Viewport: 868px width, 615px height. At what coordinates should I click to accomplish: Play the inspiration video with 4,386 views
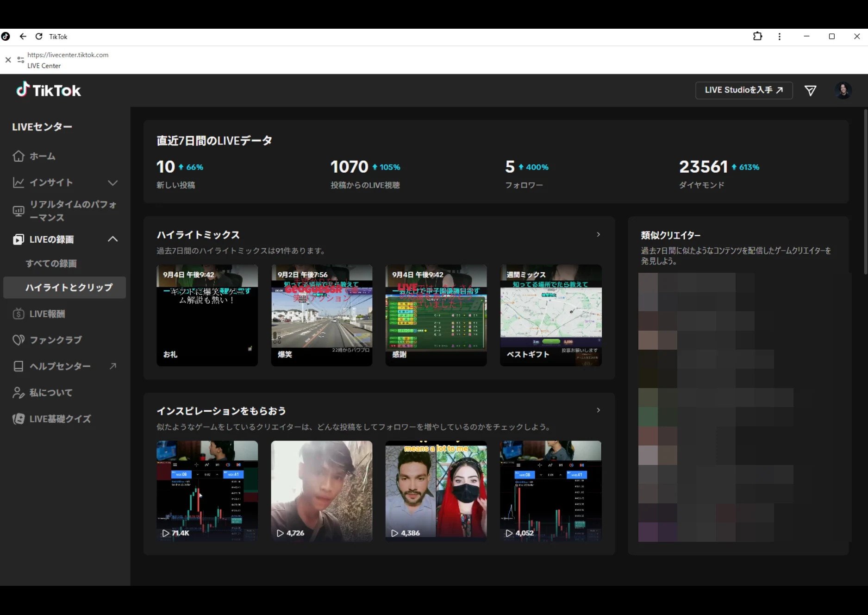(x=436, y=491)
